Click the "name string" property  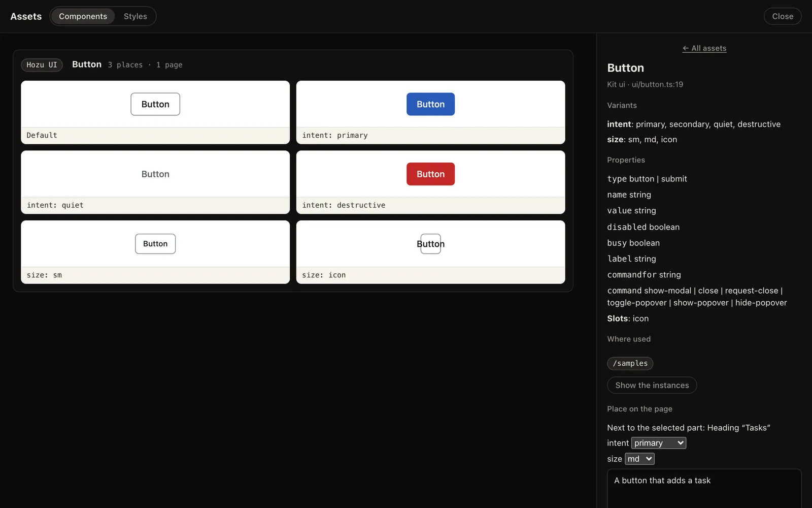(629, 195)
